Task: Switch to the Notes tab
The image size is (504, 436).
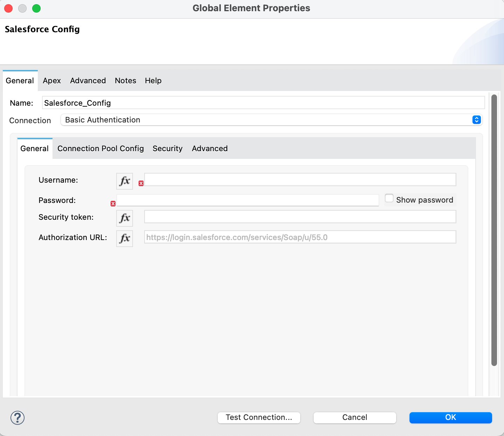Action: (125, 80)
